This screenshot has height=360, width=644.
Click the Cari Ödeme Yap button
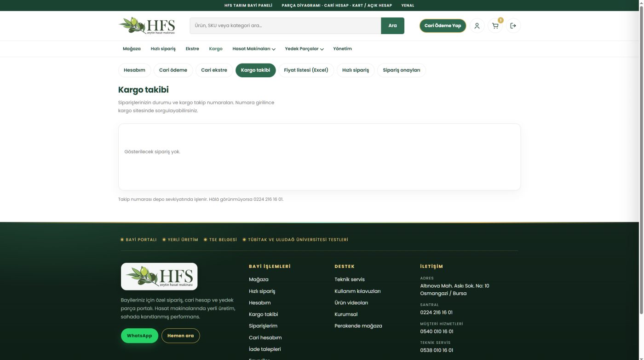click(x=443, y=26)
